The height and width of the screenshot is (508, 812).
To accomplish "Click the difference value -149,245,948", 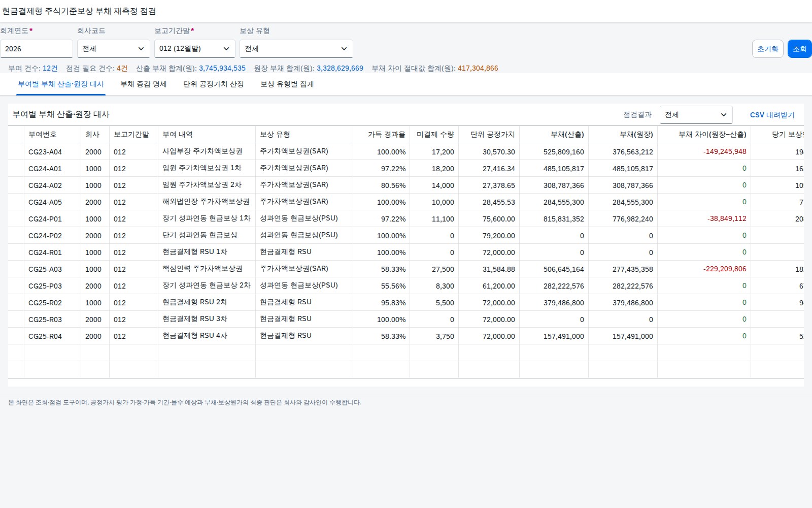I will pyautogui.click(x=725, y=151).
